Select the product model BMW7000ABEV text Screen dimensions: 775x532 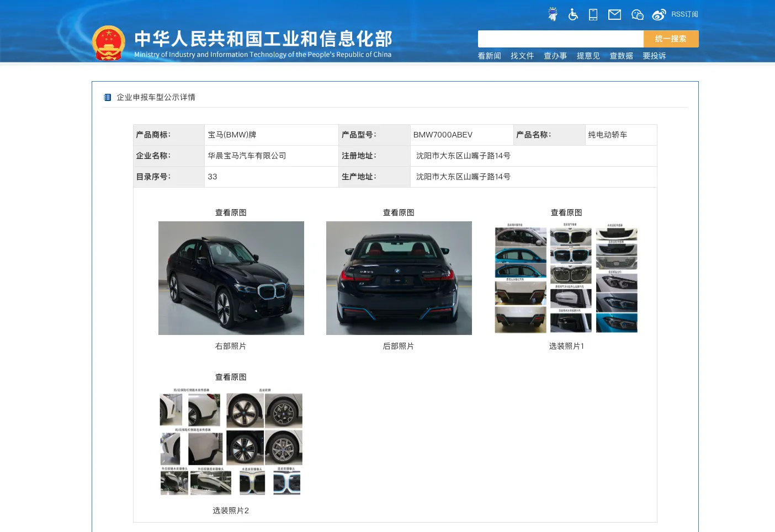(443, 135)
